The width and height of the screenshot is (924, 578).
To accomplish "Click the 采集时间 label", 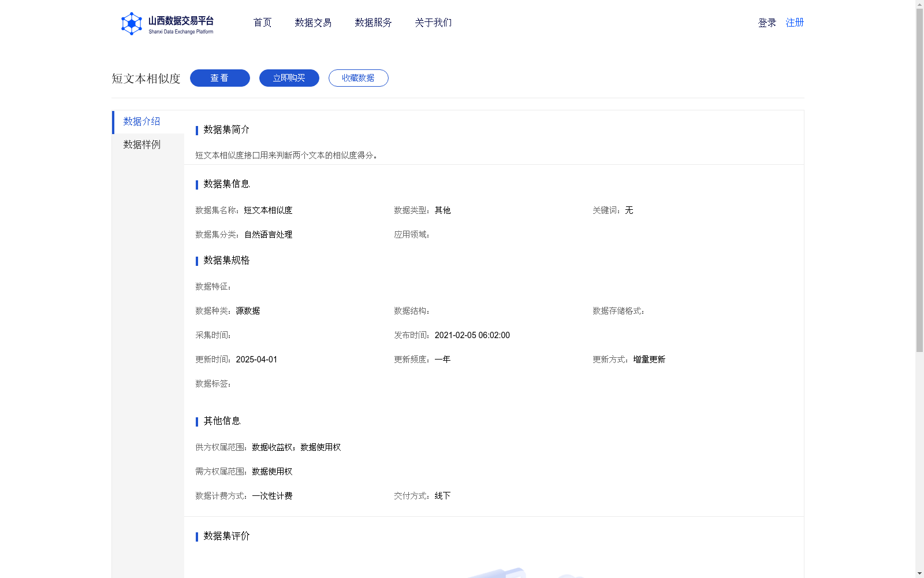I will click(213, 335).
